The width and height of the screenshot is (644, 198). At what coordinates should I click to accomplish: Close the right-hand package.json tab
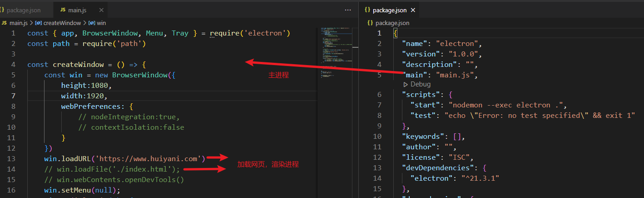click(413, 10)
